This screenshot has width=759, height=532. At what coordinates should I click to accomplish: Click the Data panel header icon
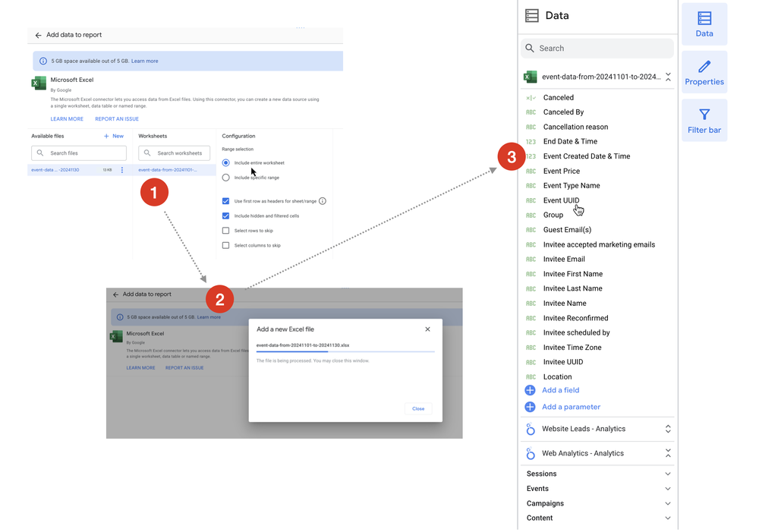pos(532,15)
